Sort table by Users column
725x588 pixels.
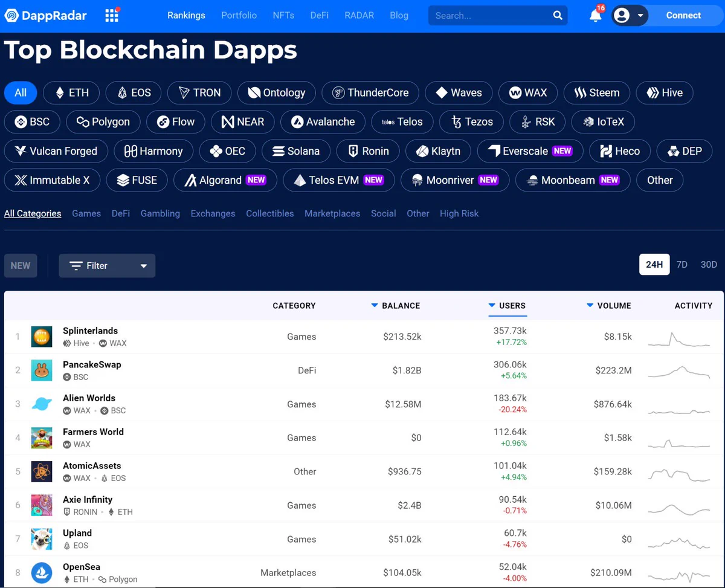tap(507, 306)
